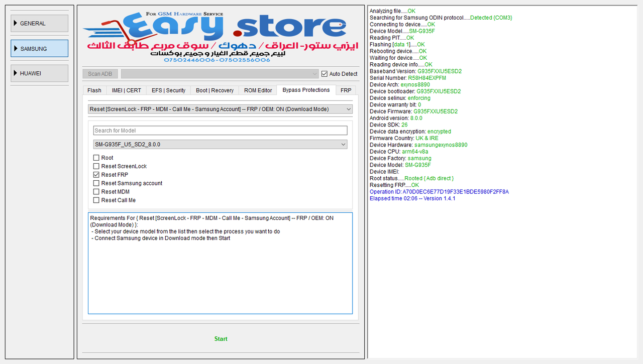Open the EFS | Security tab
Viewport: 643px width, 364px height.
[169, 90]
